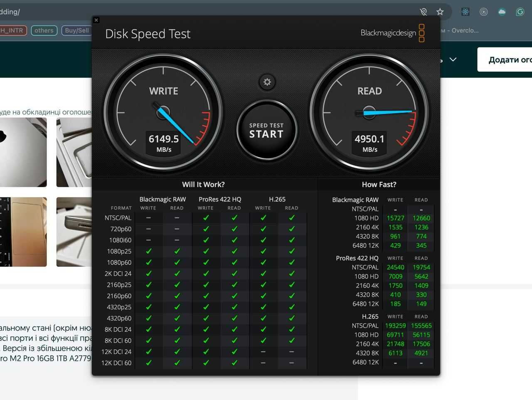Click the 1750 write value

pyautogui.click(x=395, y=286)
